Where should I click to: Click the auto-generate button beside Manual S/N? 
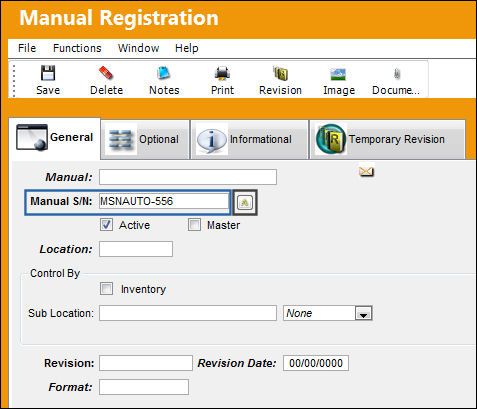point(245,202)
